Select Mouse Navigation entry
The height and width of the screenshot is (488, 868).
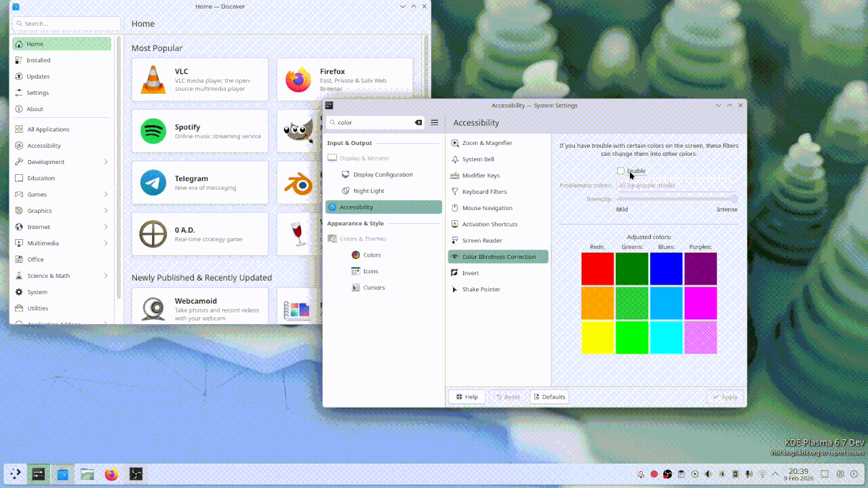(x=498, y=208)
